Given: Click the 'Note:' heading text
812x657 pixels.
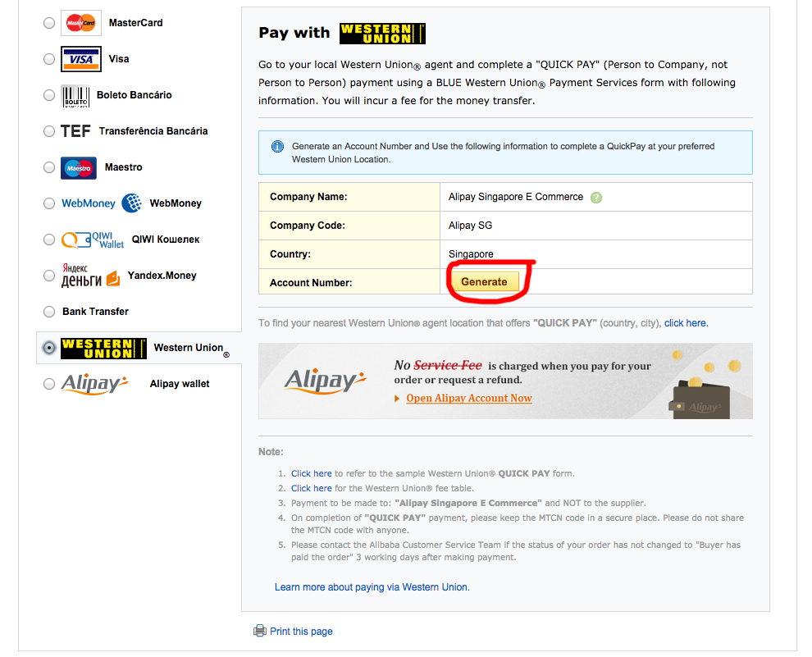Looking at the screenshot, I should [271, 452].
